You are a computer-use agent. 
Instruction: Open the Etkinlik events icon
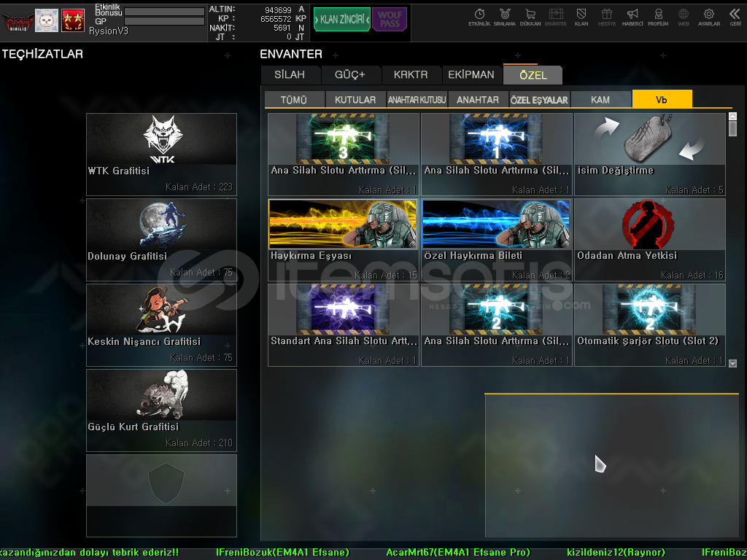coord(479,17)
